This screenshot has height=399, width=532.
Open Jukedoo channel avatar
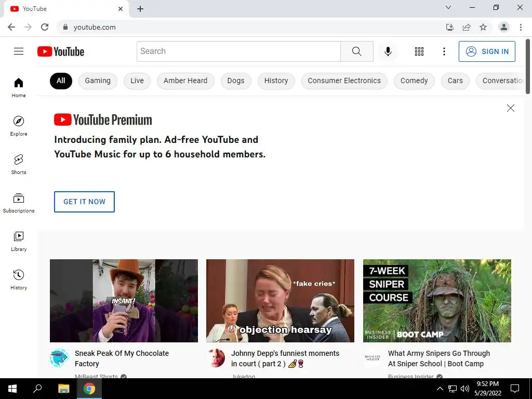[216, 358]
